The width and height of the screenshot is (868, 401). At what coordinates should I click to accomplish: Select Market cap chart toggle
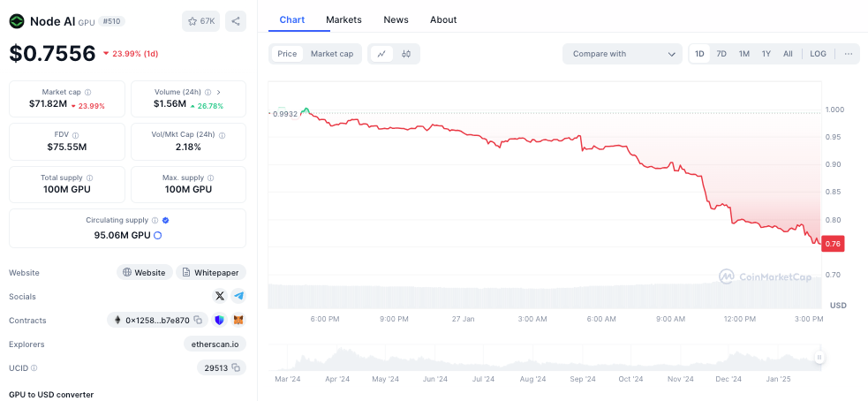(x=332, y=54)
